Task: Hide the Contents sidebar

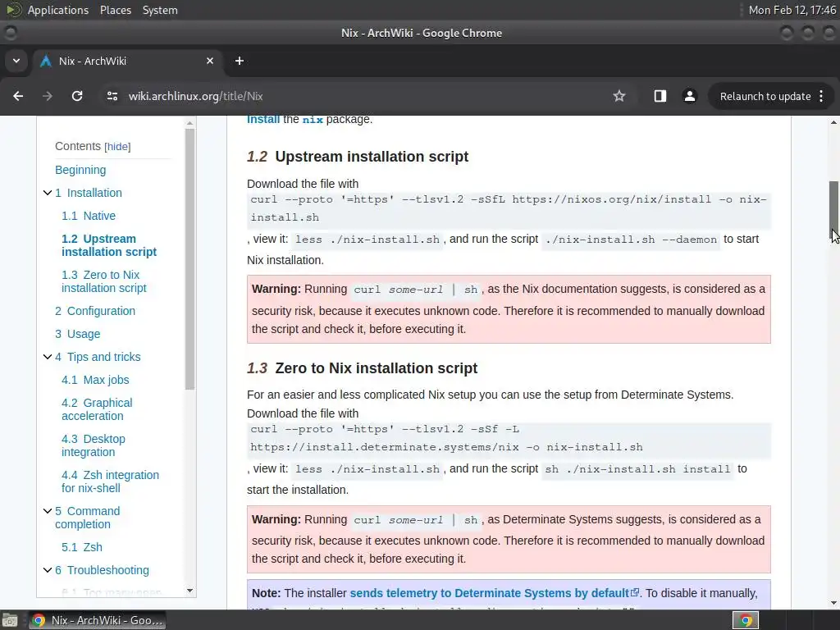Action: [x=117, y=147]
